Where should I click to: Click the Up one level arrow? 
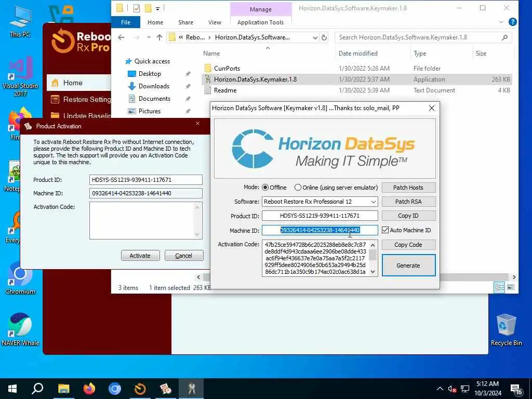click(x=159, y=37)
